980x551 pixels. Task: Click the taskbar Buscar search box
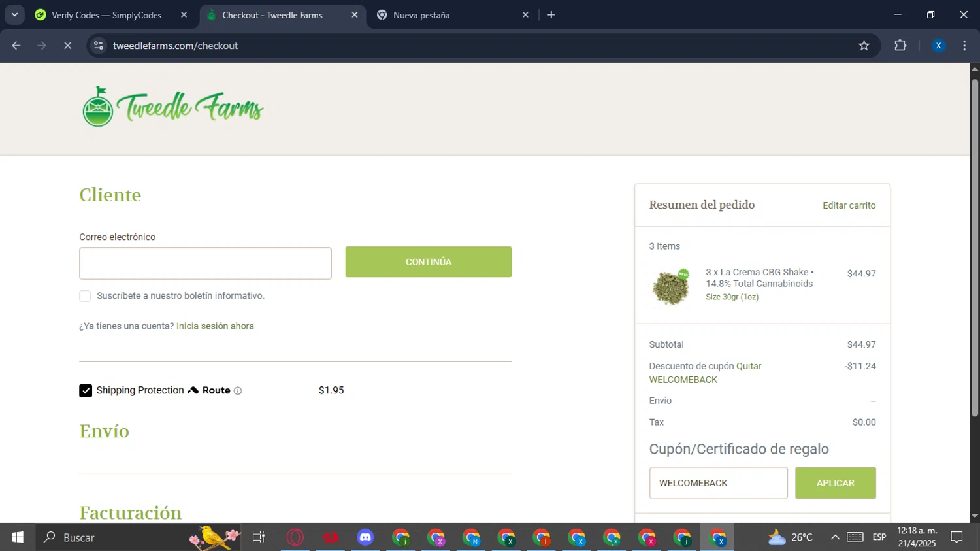pos(137,537)
